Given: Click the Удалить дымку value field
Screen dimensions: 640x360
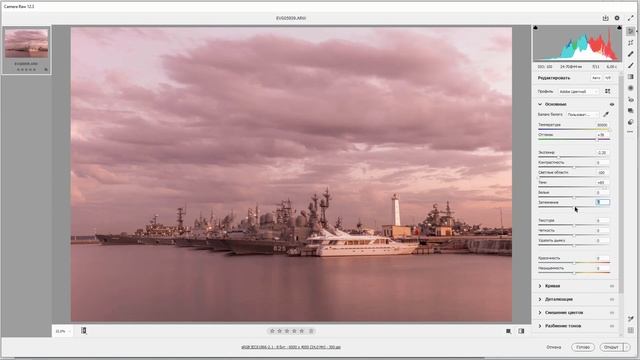Looking at the screenshot, I should click(x=602, y=240).
